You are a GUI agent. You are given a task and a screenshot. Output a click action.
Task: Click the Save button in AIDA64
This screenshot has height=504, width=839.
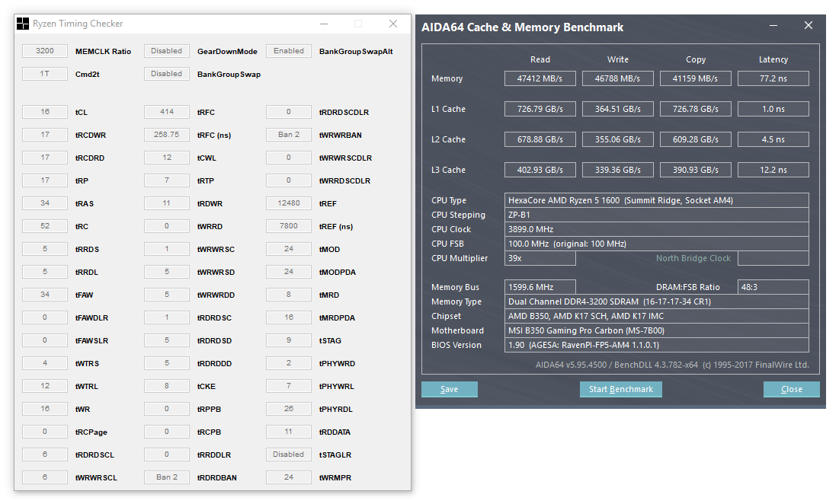tap(450, 389)
